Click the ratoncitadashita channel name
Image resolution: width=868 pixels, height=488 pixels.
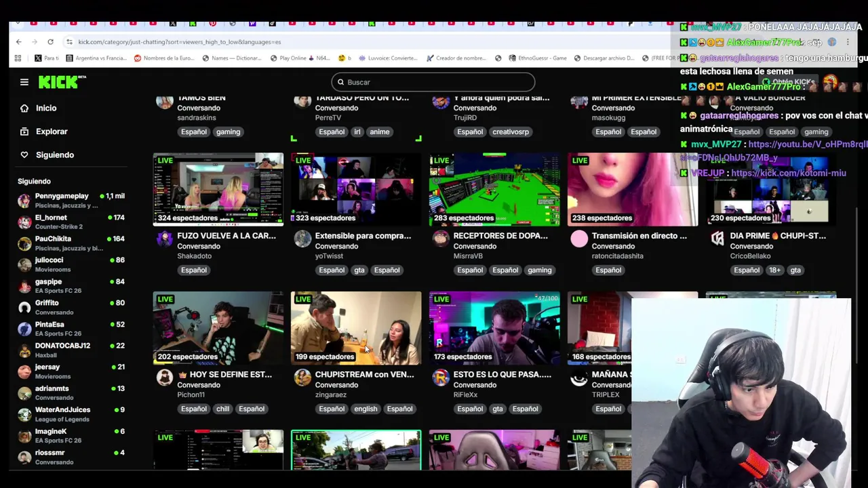point(617,256)
